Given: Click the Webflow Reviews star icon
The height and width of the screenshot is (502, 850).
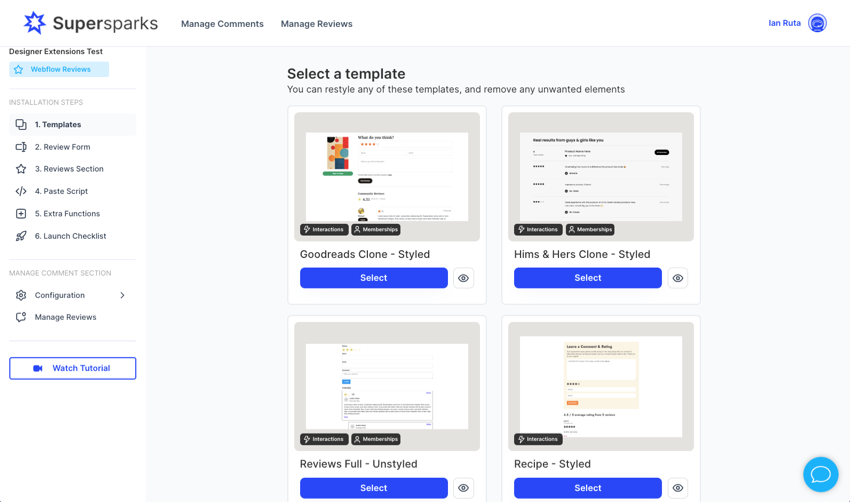Looking at the screenshot, I should coord(18,69).
